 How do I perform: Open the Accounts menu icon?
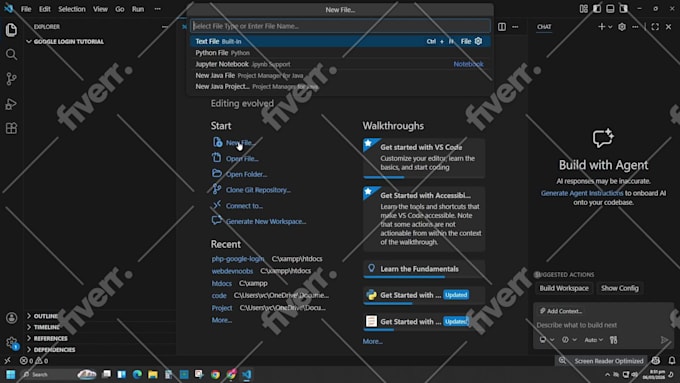pos(12,318)
